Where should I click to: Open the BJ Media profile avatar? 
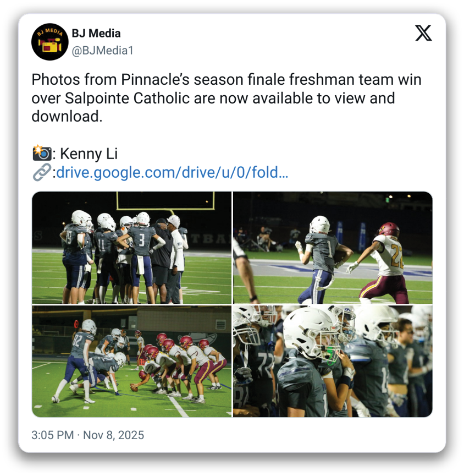coord(49,42)
